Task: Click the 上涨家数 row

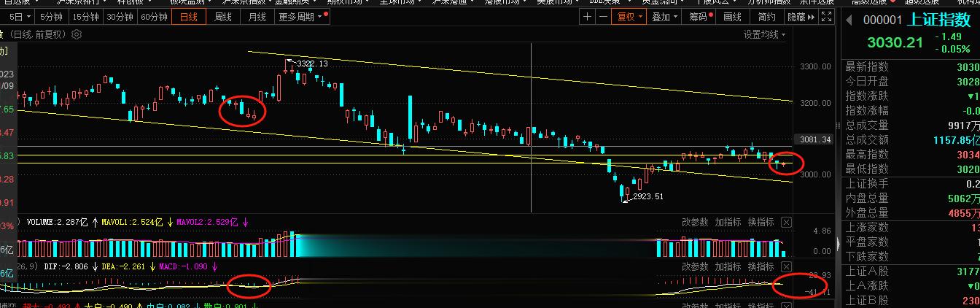Action: point(911,228)
